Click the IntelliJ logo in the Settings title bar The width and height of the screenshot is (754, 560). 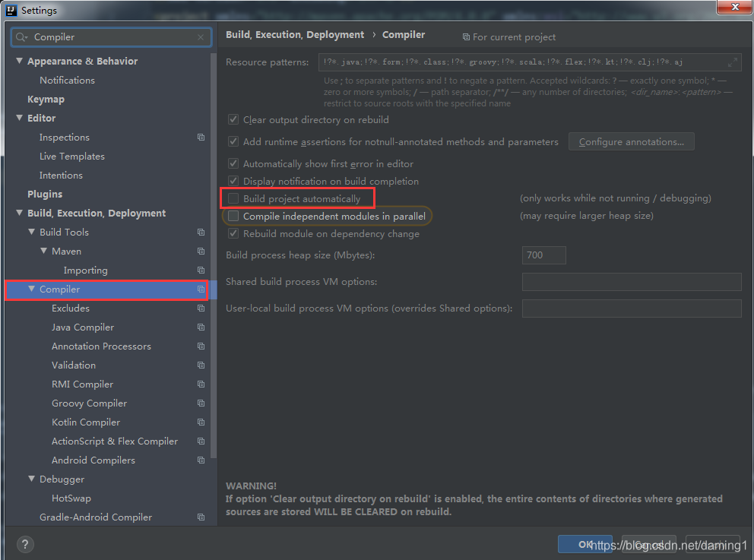click(x=11, y=10)
